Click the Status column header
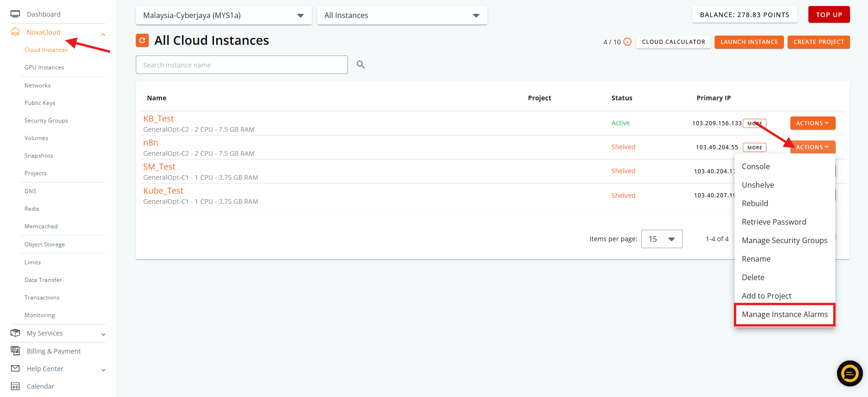The image size is (868, 397). [x=622, y=98]
